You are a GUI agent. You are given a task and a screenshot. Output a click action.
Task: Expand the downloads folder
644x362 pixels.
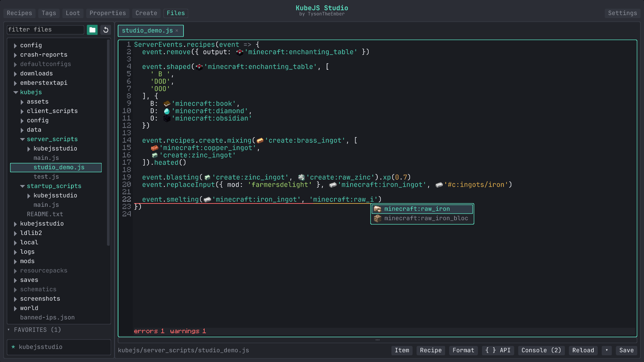click(x=15, y=74)
